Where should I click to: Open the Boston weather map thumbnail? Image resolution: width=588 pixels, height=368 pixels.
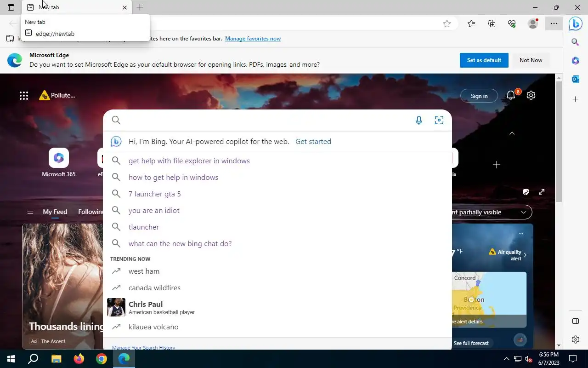coord(490,299)
